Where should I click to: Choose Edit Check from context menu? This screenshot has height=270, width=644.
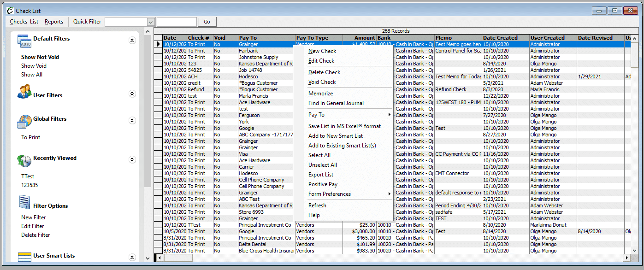click(321, 61)
